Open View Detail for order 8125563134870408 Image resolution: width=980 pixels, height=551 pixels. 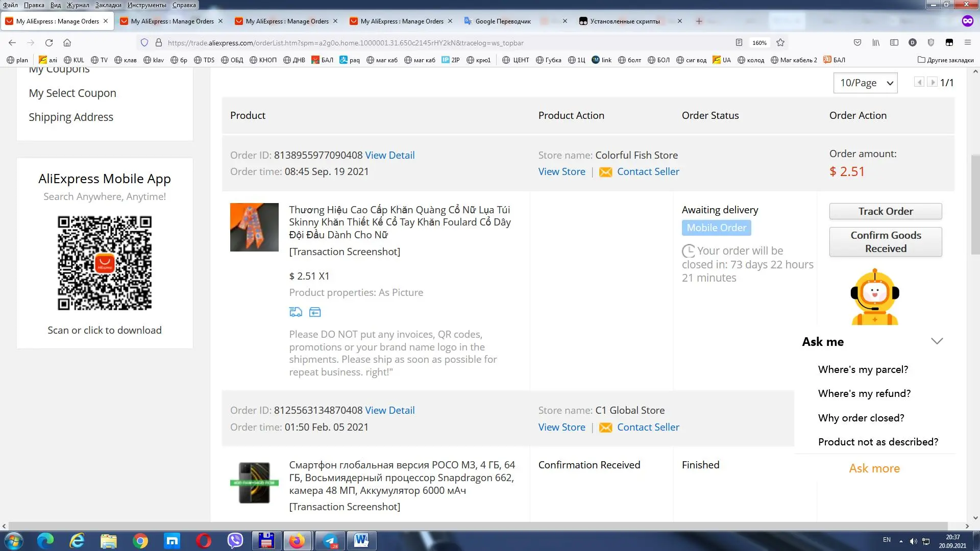point(390,410)
